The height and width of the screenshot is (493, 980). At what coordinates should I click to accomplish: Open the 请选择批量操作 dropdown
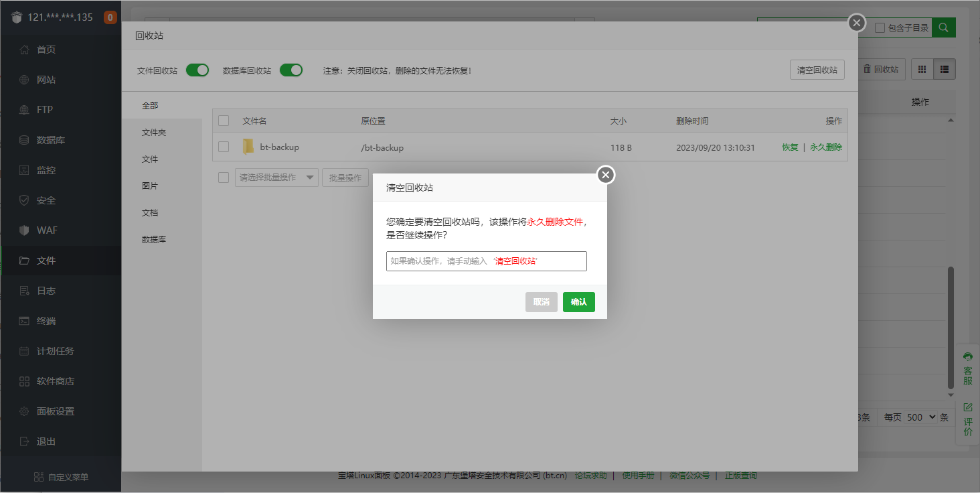276,177
